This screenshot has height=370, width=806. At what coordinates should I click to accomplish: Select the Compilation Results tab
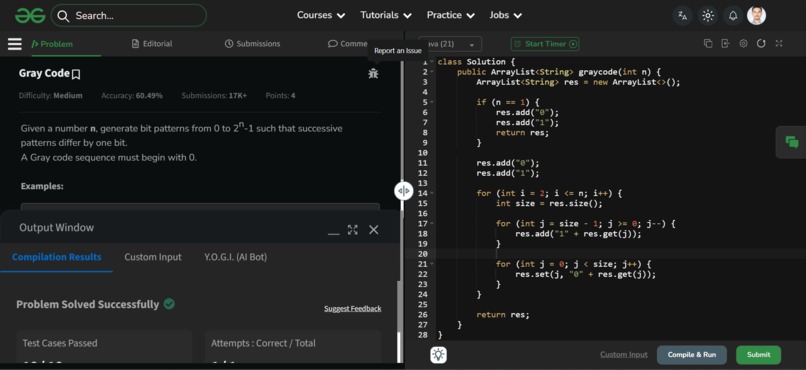[x=57, y=257]
